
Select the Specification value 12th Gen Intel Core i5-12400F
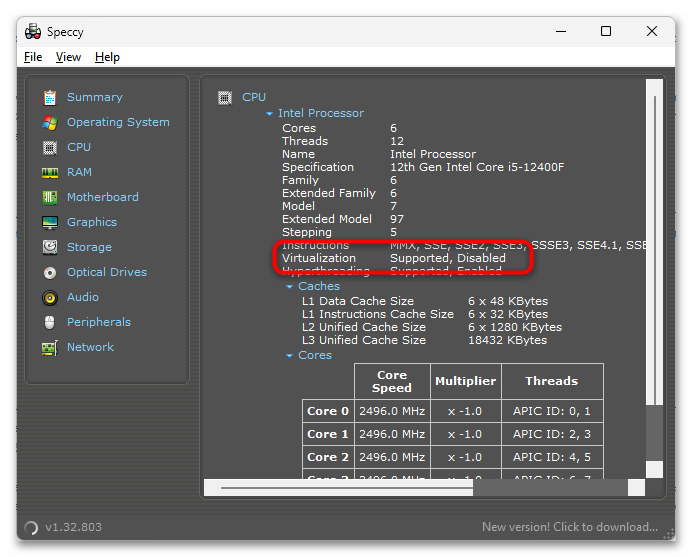click(477, 167)
